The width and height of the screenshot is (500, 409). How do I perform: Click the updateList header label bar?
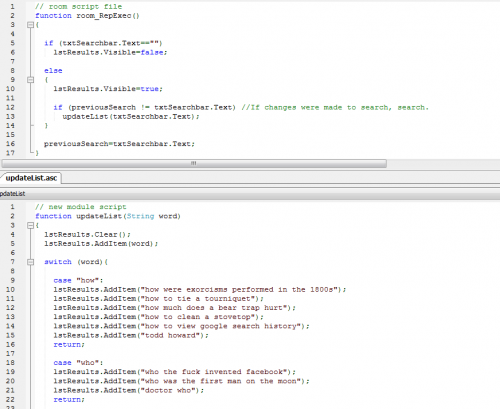pyautogui.click(x=250, y=194)
